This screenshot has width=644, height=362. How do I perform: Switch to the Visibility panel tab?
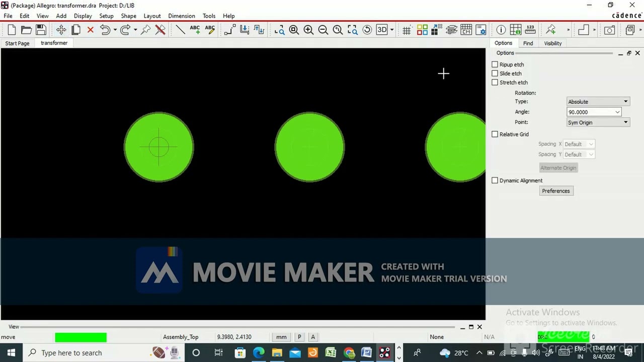[553, 43]
